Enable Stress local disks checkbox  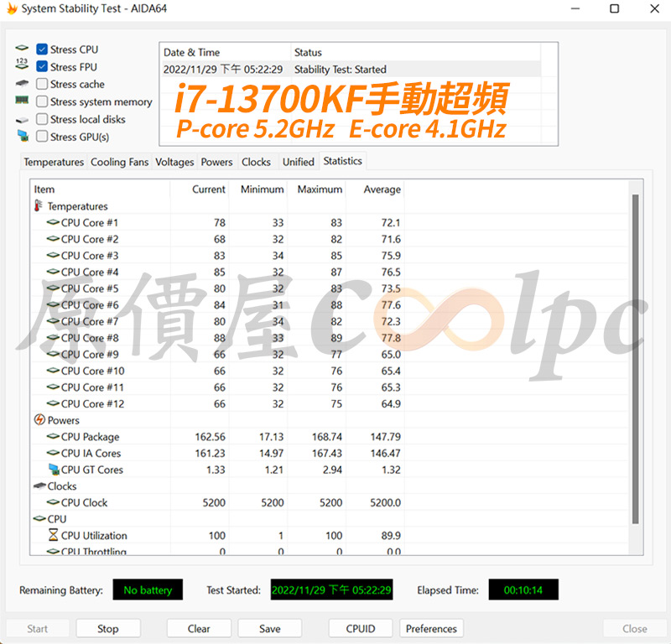[42, 119]
